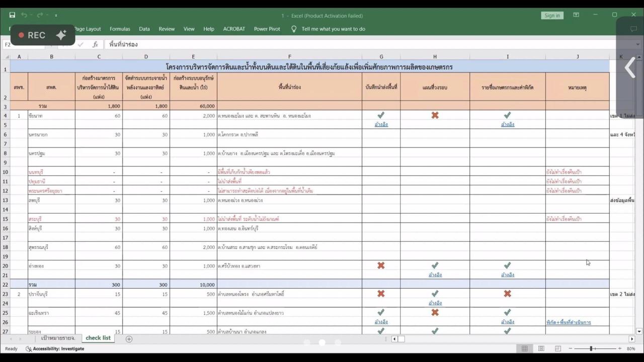Click the REC recording indicator
Screen dimensions: 644x362
(32, 35)
